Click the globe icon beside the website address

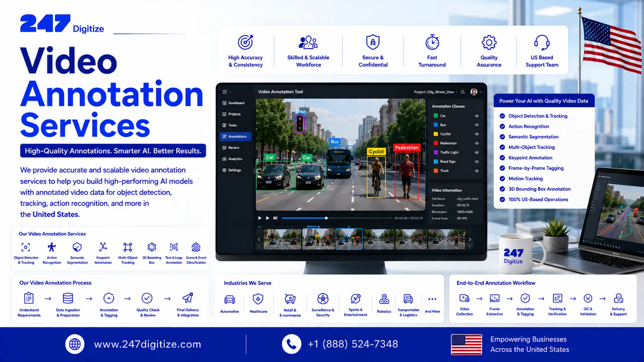(x=75, y=344)
